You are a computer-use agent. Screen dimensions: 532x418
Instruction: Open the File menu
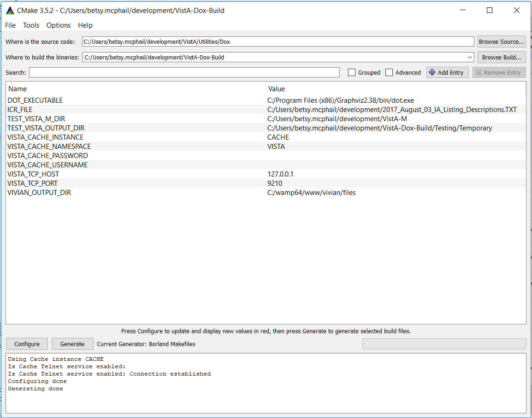click(x=10, y=25)
